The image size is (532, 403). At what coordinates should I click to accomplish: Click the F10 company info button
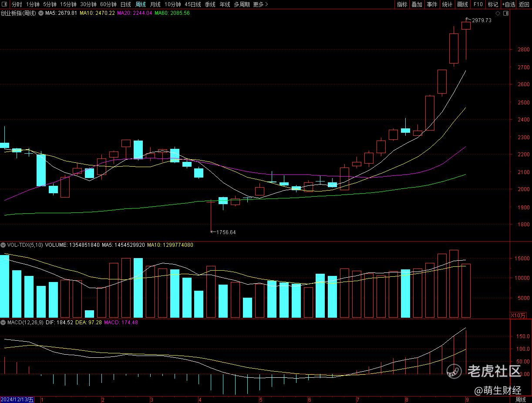pos(478,4)
